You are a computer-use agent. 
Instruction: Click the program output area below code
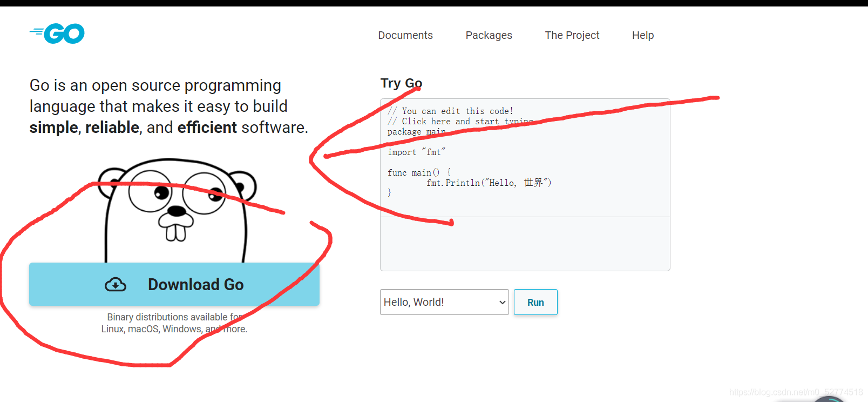525,244
